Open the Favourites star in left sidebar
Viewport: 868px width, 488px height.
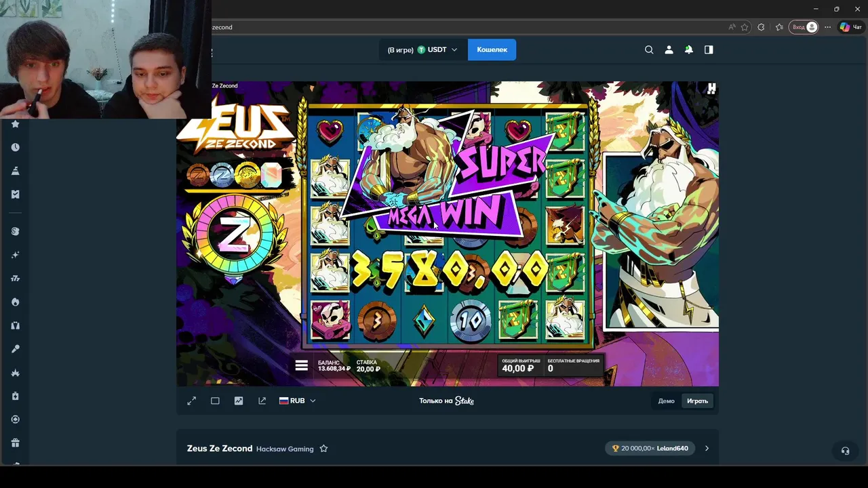point(15,124)
